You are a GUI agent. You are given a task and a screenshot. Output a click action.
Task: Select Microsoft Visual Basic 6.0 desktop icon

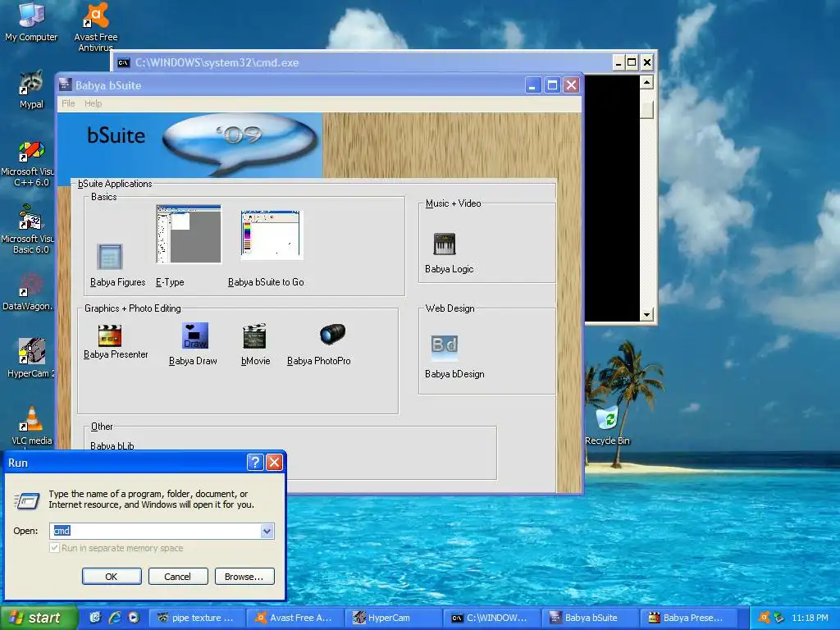[x=30, y=230]
